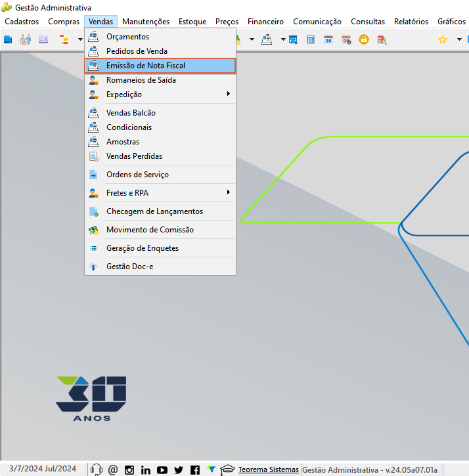Select Emissão de Nota Fiscal menu entry
The image size is (469, 476).
160,66
